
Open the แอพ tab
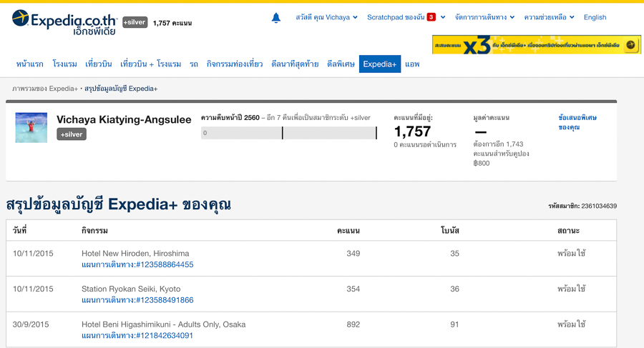(x=412, y=64)
